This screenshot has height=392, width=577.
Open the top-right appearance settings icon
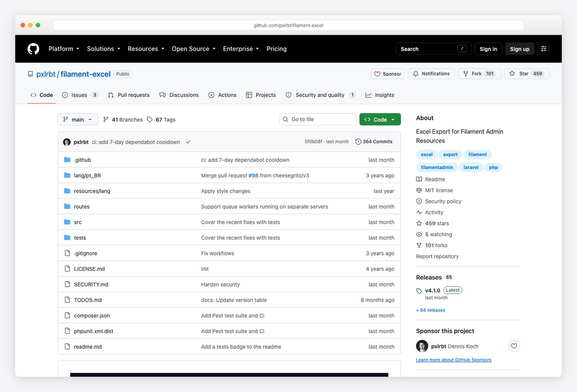543,49
